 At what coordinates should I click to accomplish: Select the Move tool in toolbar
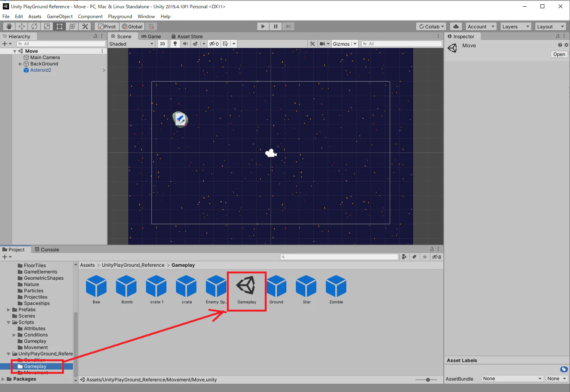coord(22,26)
